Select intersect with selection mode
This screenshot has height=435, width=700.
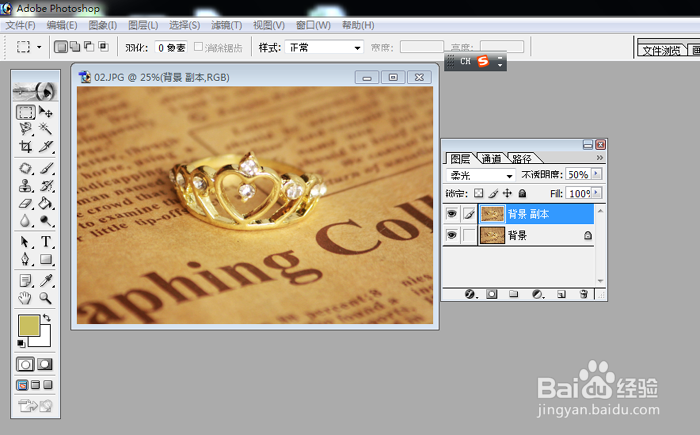coord(103,46)
